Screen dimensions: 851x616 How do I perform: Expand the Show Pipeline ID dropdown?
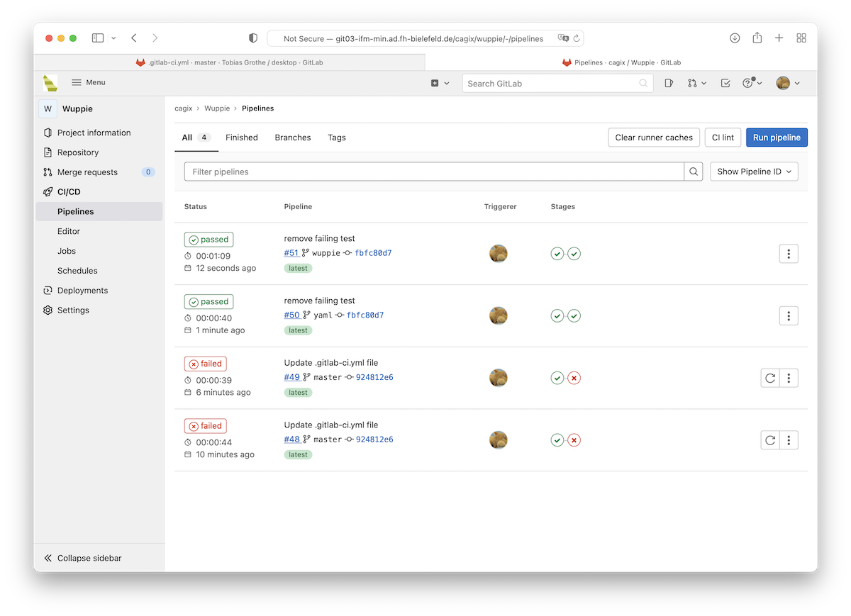click(x=754, y=172)
